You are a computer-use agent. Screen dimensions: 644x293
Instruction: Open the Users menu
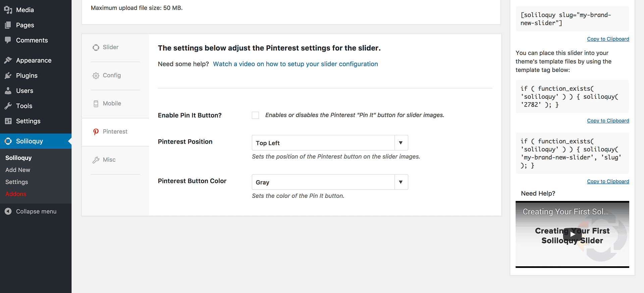pos(24,91)
